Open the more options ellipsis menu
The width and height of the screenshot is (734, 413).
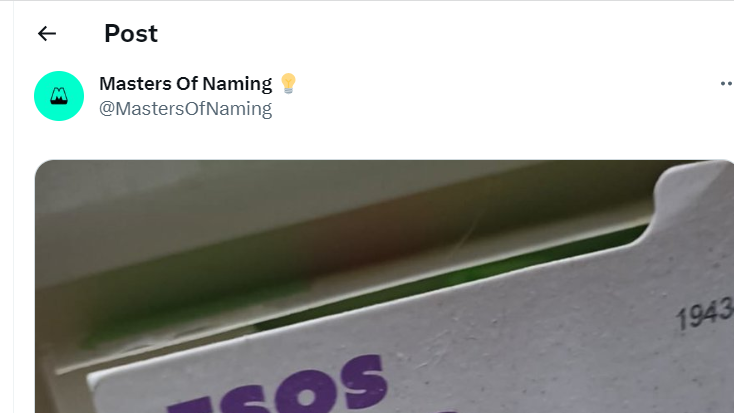[x=726, y=84]
